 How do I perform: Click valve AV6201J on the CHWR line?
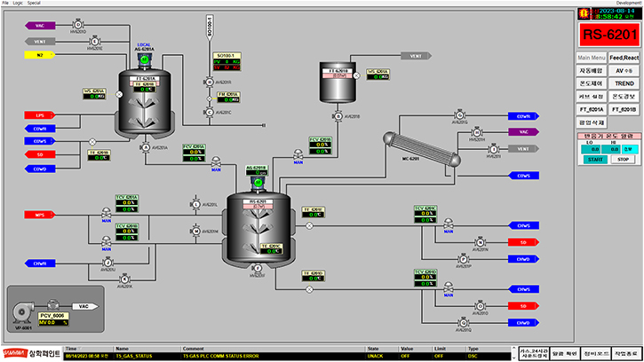coord(107,263)
